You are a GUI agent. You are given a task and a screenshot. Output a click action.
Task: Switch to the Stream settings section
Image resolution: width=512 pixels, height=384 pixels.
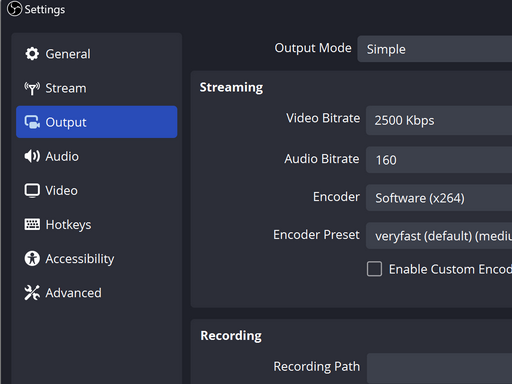[x=97, y=88]
